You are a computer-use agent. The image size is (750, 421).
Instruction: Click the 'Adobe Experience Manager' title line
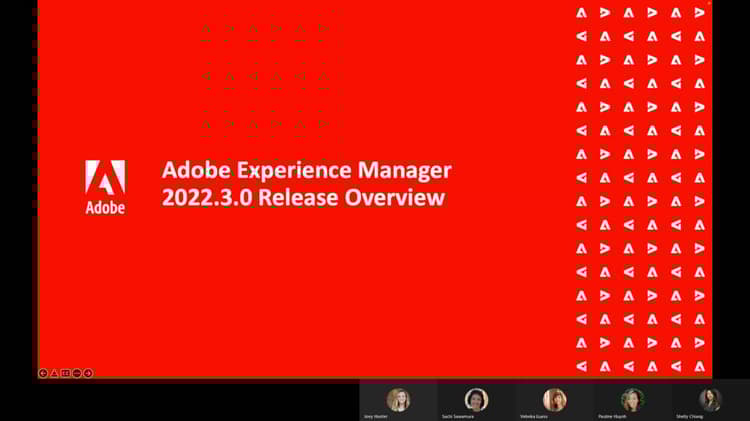(x=307, y=170)
